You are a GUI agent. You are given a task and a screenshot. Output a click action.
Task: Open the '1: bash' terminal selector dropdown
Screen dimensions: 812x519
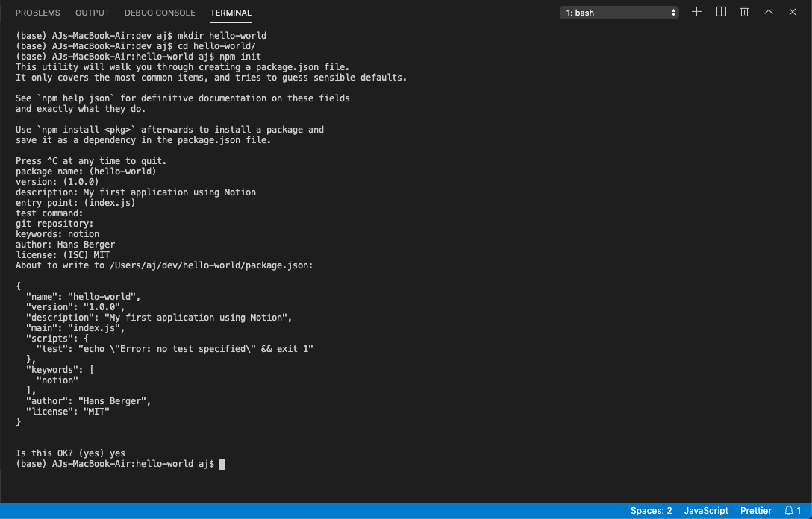click(x=619, y=13)
